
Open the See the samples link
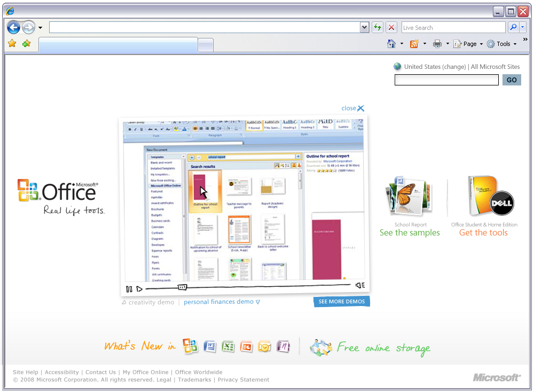(x=410, y=233)
